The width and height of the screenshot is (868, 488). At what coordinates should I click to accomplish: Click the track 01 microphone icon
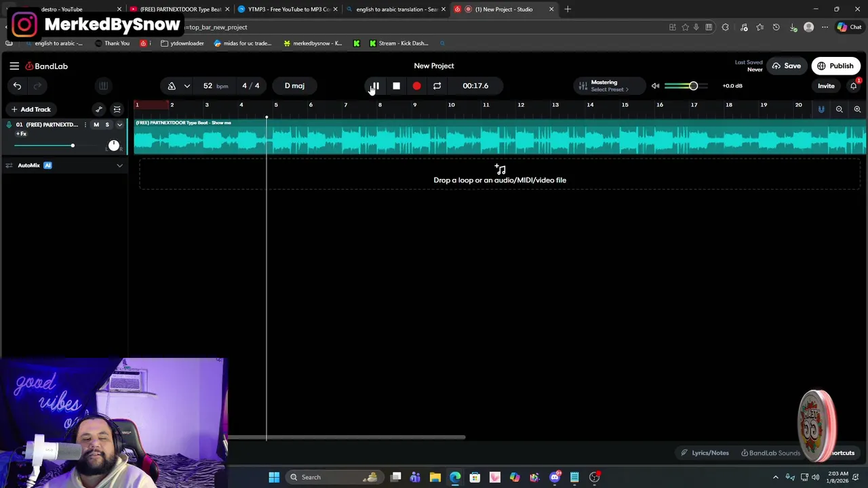coord(9,125)
